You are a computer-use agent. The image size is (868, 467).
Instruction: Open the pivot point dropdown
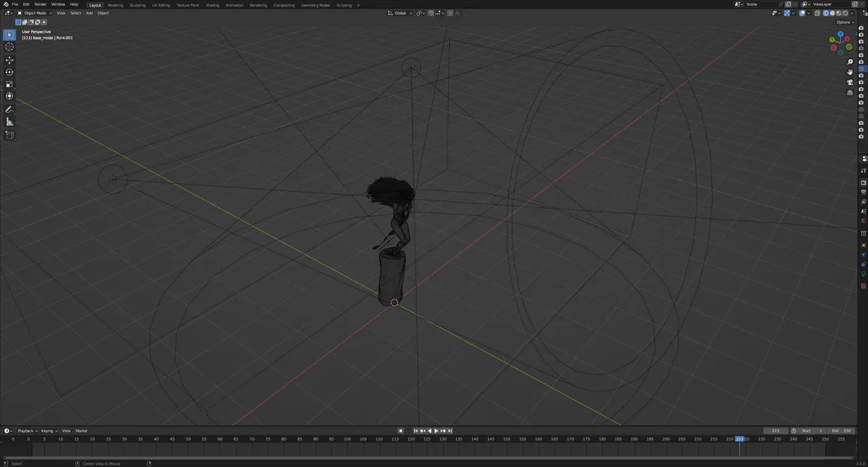point(420,13)
